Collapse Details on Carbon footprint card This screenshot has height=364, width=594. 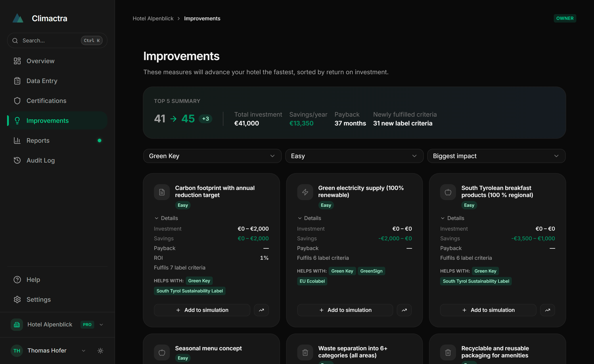(166, 218)
